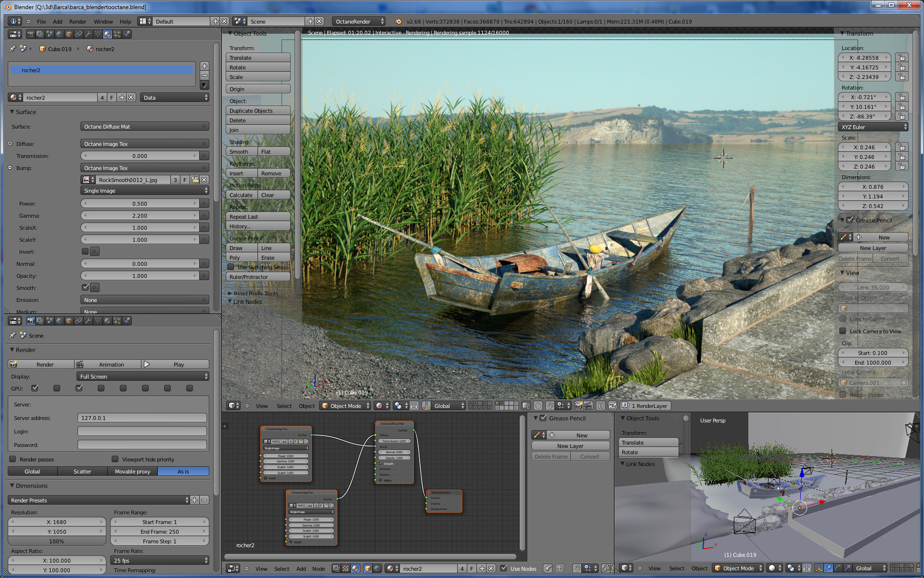Click the Duplicate Objects button

(257, 111)
